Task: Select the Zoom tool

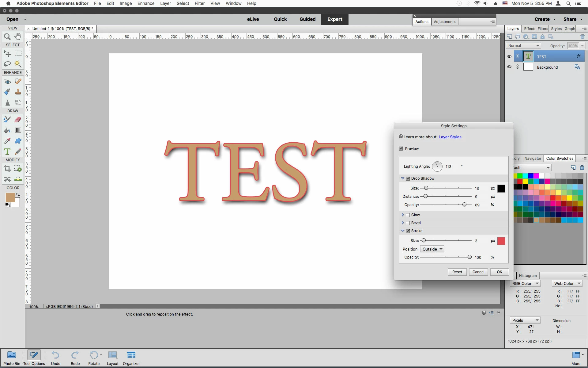Action: point(7,37)
